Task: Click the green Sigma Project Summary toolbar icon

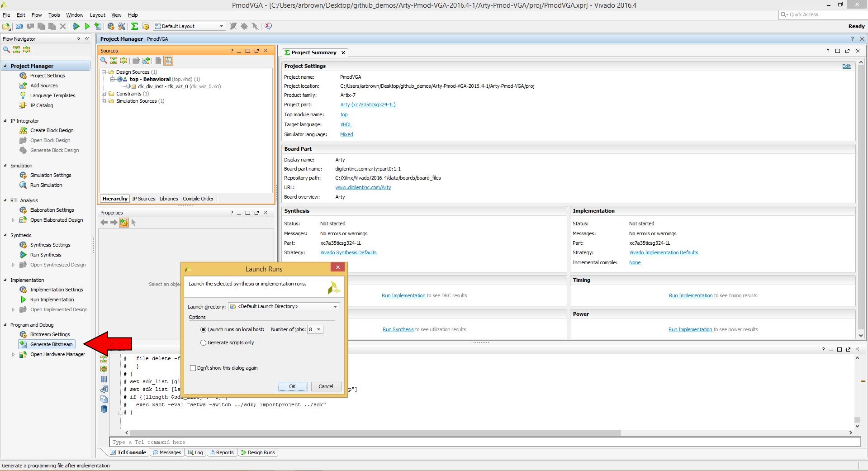Action: pos(134,26)
